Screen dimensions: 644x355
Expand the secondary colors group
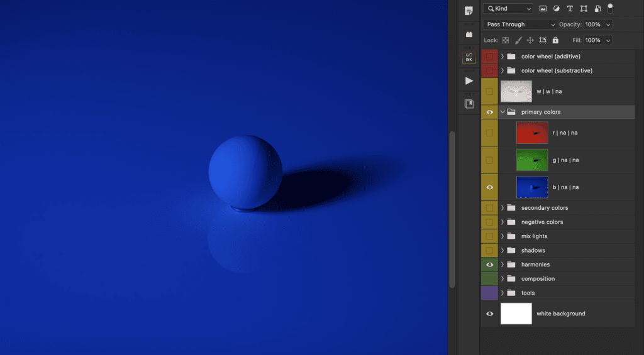tap(502, 208)
